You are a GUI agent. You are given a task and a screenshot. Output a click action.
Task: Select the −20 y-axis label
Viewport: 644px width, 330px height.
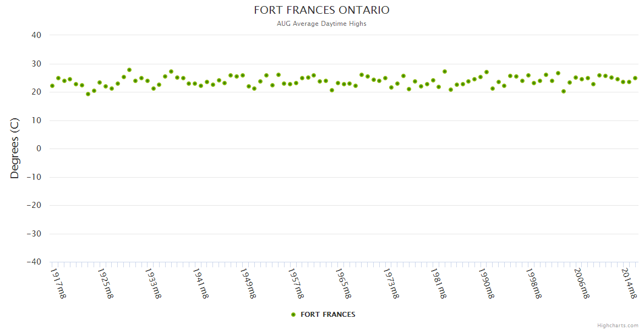(x=34, y=205)
